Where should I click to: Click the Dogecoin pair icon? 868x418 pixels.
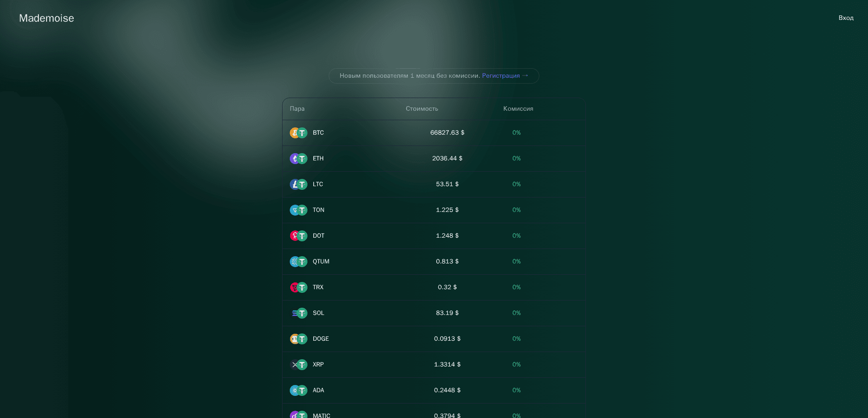(x=298, y=339)
